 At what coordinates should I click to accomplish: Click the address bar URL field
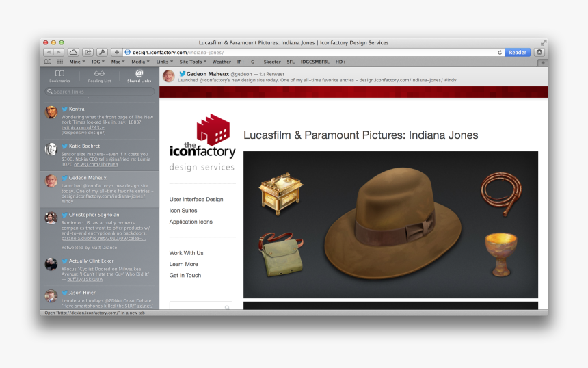[313, 52]
